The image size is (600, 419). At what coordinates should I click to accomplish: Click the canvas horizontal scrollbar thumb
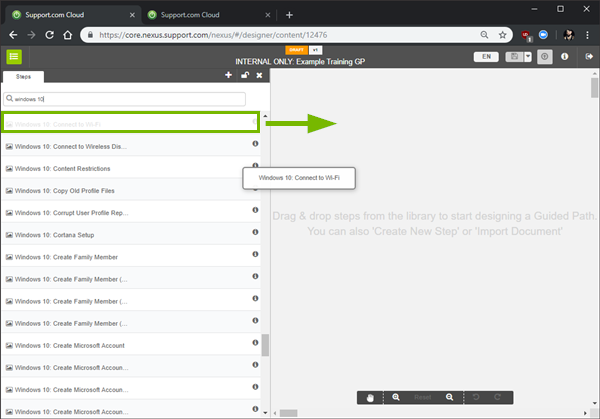(x=289, y=413)
